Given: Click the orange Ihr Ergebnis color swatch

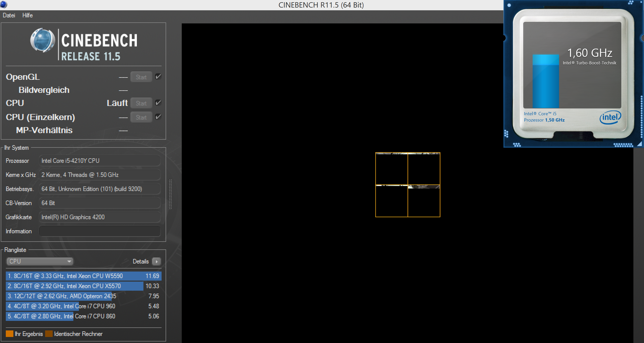Looking at the screenshot, I should coord(9,334).
